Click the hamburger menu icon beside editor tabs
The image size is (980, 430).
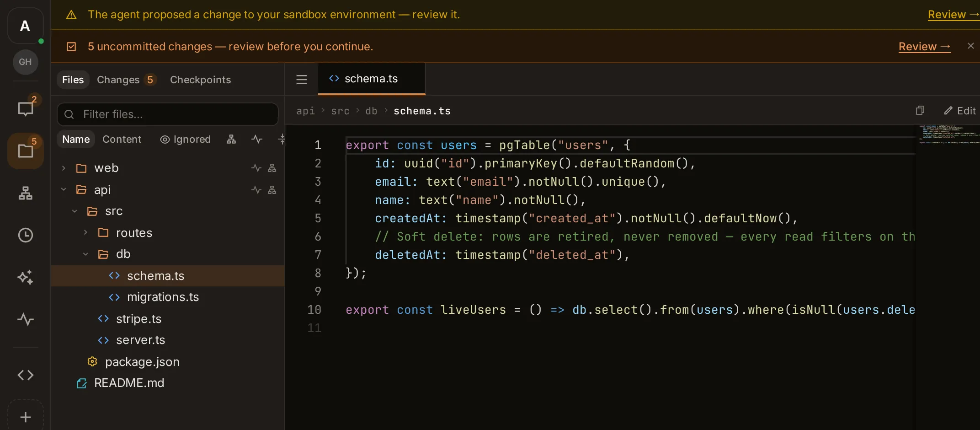pyautogui.click(x=302, y=80)
